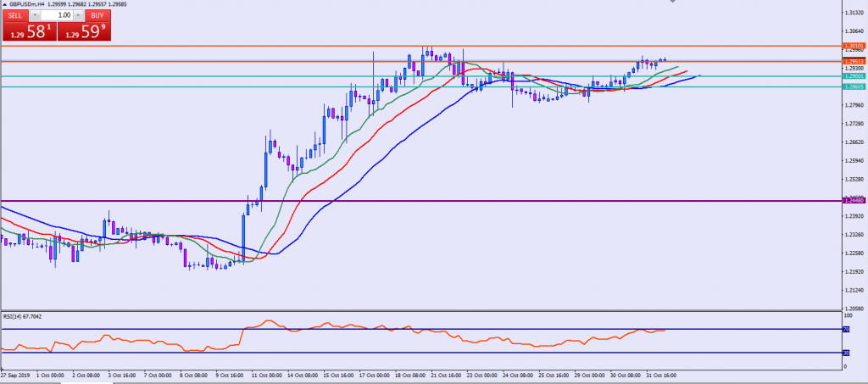868x384 pixels.
Task: Click the GBPUSDm,H4 chart title
Action: [27, 4]
